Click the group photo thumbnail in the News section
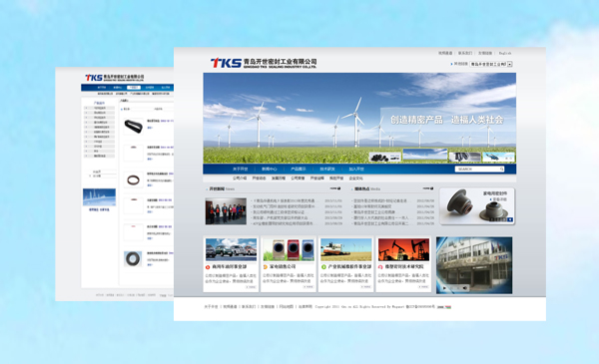 coord(226,211)
